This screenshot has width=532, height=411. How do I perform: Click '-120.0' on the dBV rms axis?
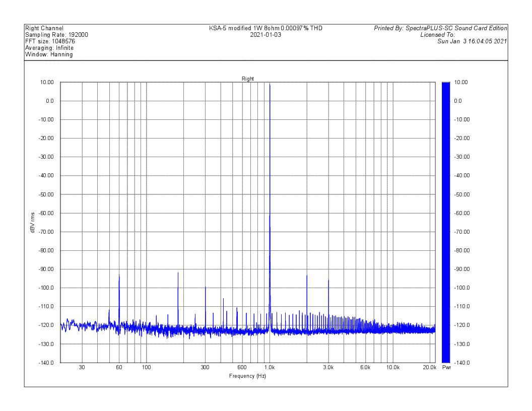[46, 325]
